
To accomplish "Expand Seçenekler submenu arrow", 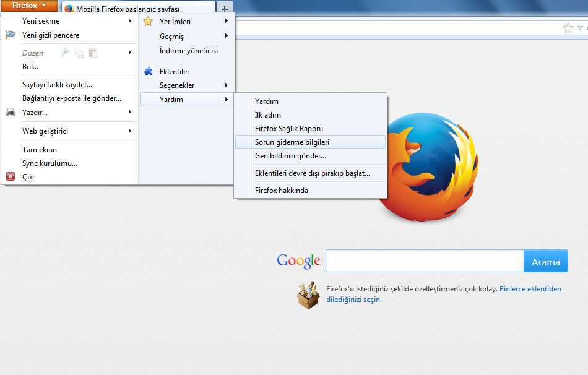I will [x=226, y=85].
